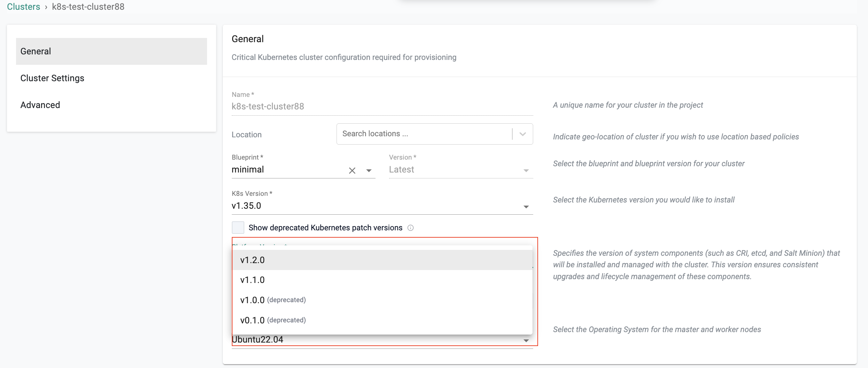Click the info icon beside deprecated patch versions
Screen dimensions: 868x368
tap(410, 228)
